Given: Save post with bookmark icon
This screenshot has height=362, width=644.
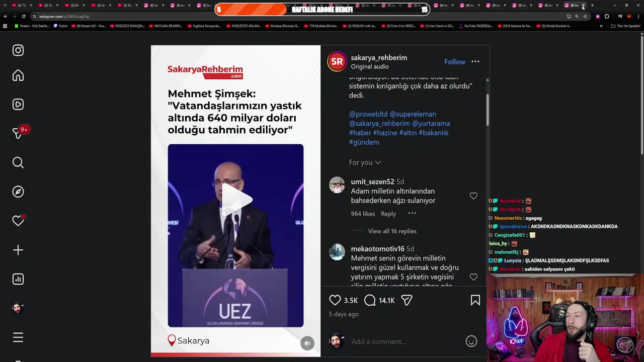Looking at the screenshot, I should (x=475, y=300).
